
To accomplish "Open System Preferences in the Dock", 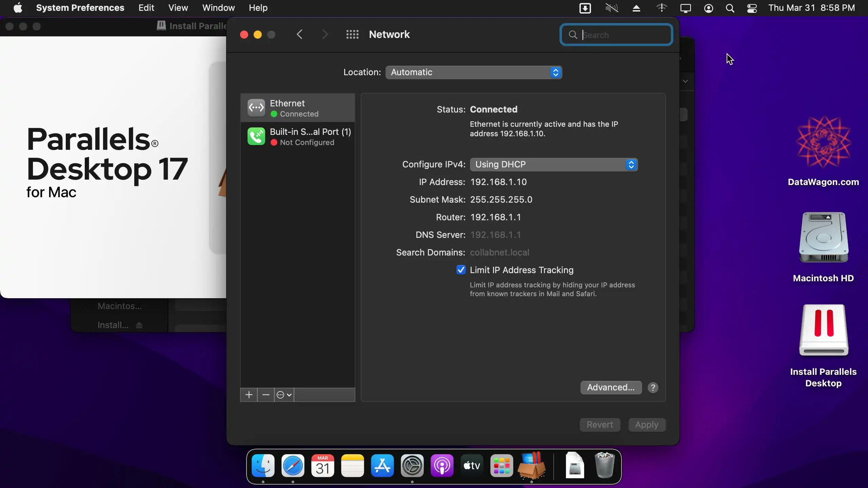I will (x=412, y=466).
